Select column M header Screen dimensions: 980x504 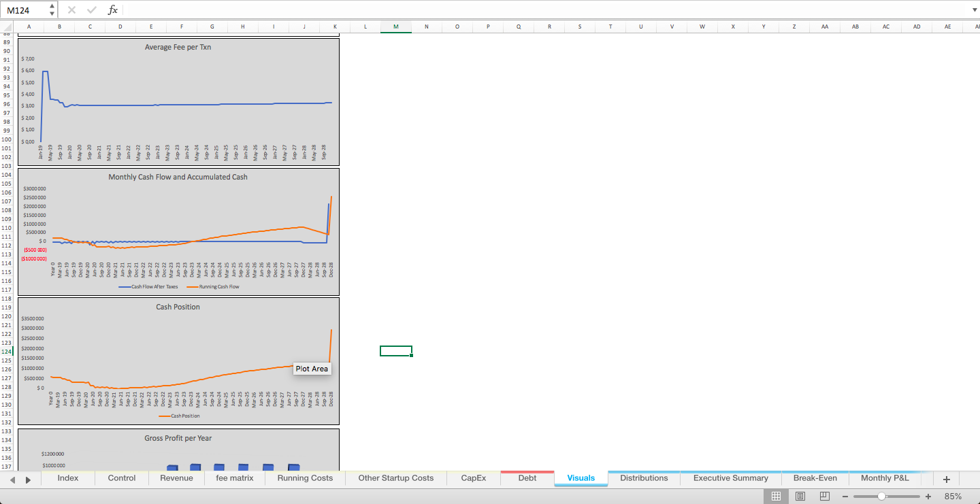pyautogui.click(x=395, y=27)
